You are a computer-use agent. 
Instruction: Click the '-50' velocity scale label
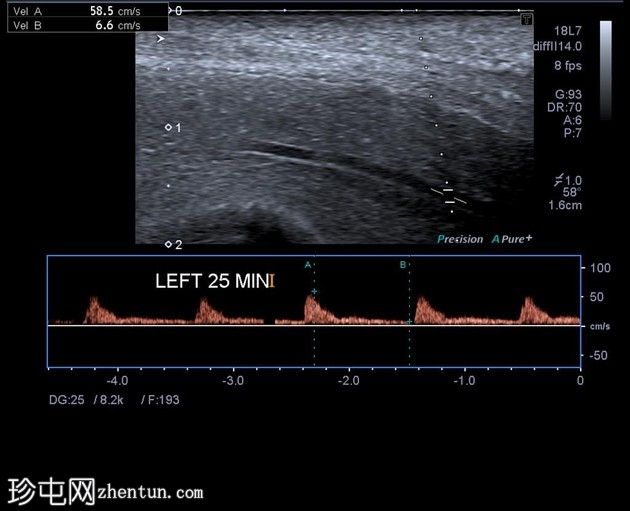598,355
